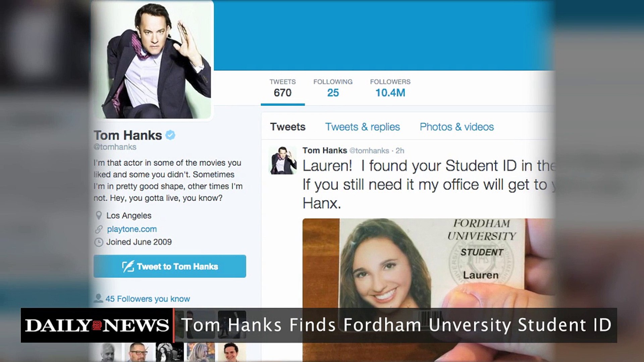Click the @tomhanks handle in tweet header
Viewport: 644px width, 362px height.
click(369, 151)
